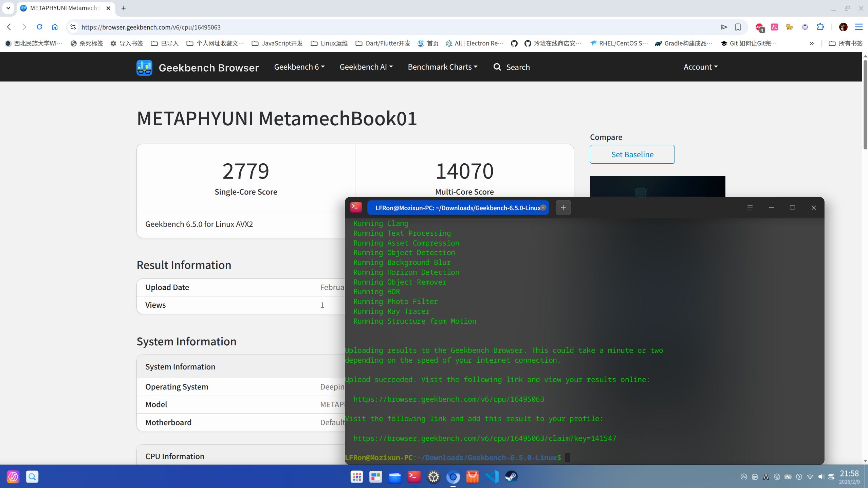
Task: Click the Set Baseline button
Action: 632,154
